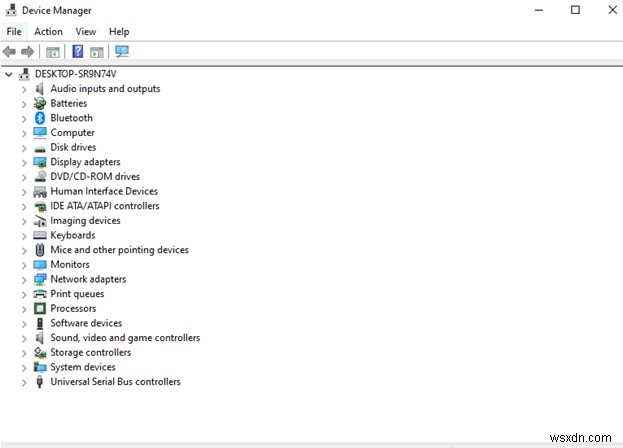
Task: Click the Universal Serial Bus controllers icon
Action: pyautogui.click(x=39, y=382)
